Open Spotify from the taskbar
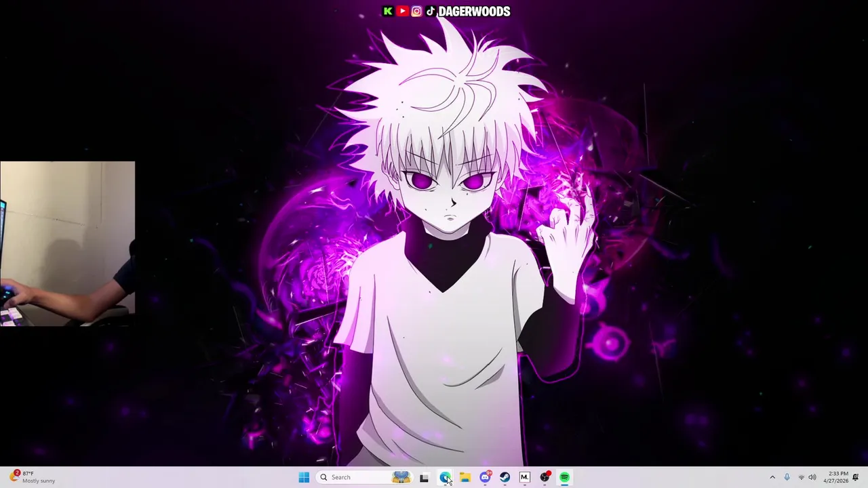Screen dimensions: 868x488 point(564,477)
